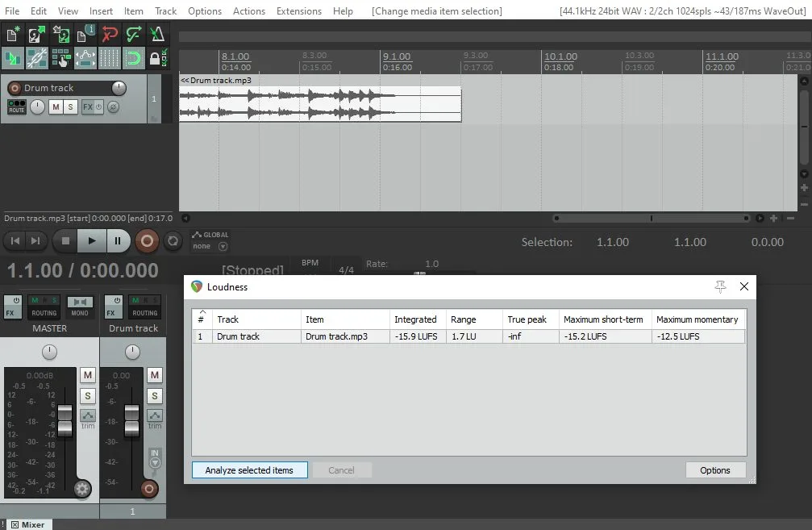The width and height of the screenshot is (812, 530).
Task: Toggle the Metronome icon
Action: pos(159,35)
